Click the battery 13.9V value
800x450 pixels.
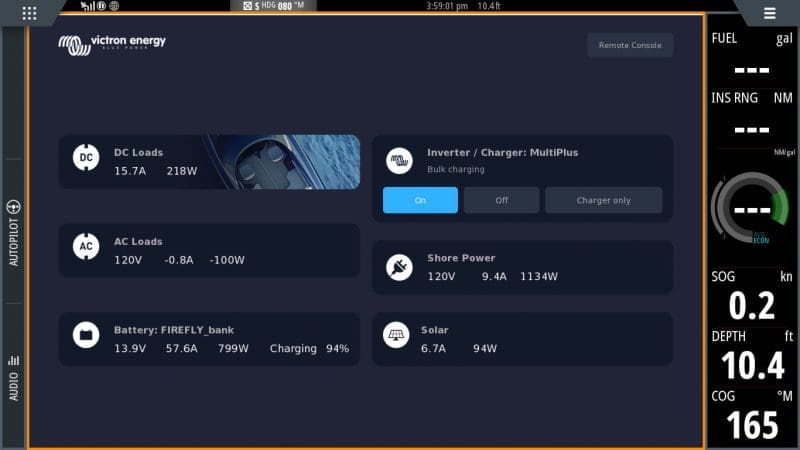pyautogui.click(x=130, y=348)
